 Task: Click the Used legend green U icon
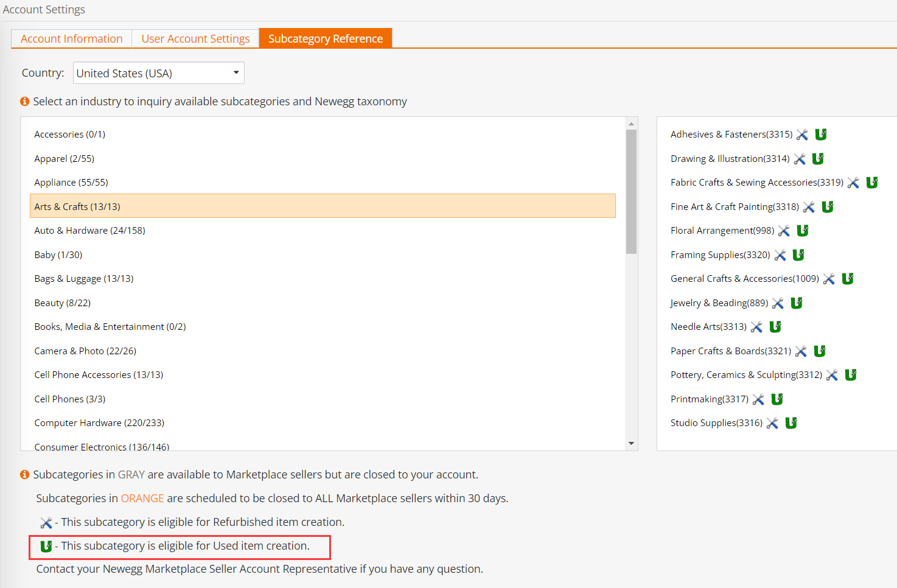[x=46, y=546]
